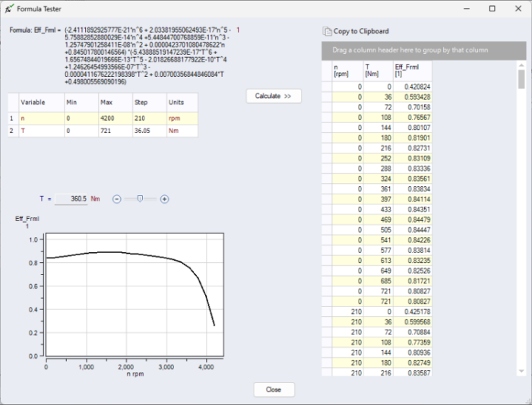Click the T value field showing 360.5
The width and height of the screenshot is (532, 405).
tap(72, 199)
